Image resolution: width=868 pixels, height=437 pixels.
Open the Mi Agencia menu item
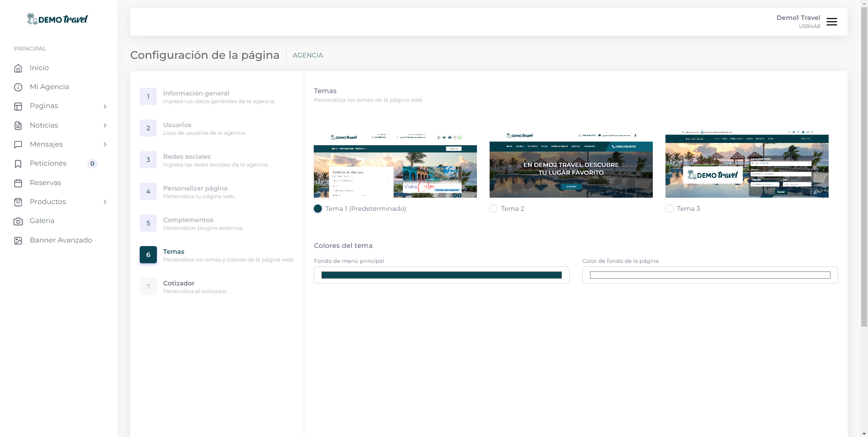coord(49,87)
